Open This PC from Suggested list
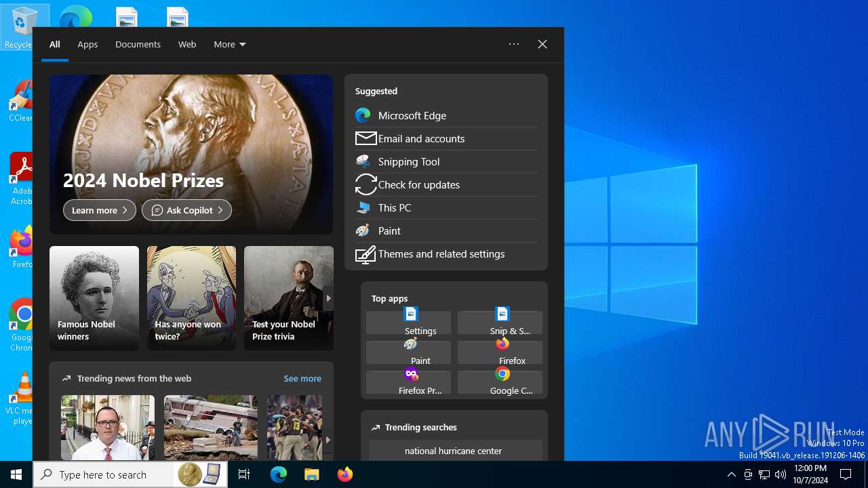 [x=446, y=207]
